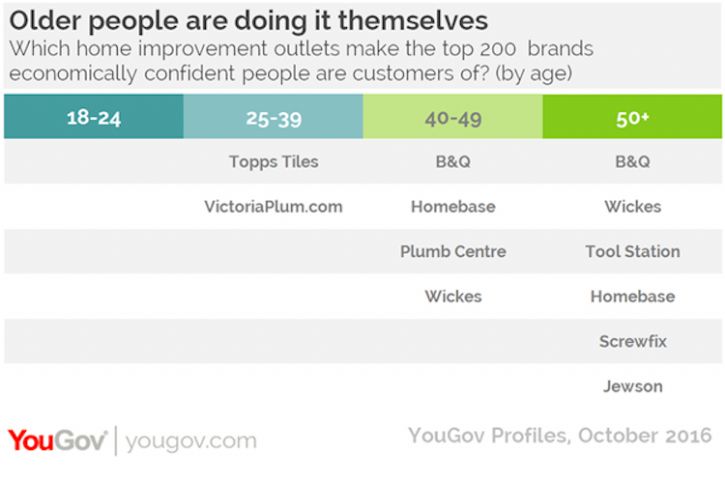Click the Screwfix entry
This screenshot has height=483, width=725.
[x=633, y=341]
